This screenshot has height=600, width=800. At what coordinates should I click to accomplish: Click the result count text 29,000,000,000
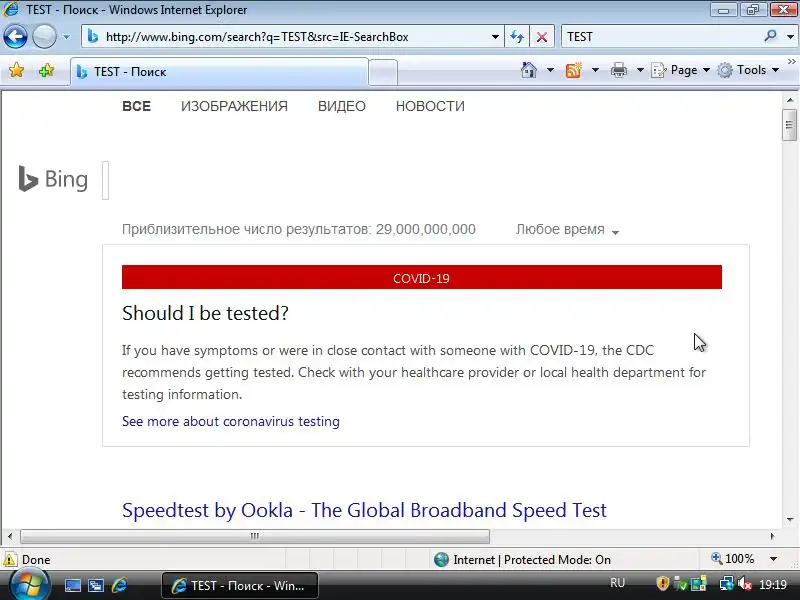coord(426,230)
